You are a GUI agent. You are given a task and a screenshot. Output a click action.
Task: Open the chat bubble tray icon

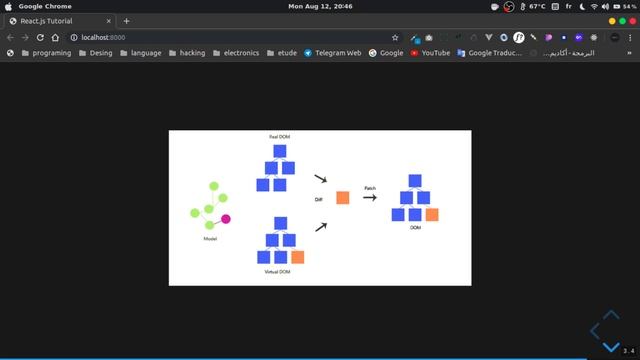[x=495, y=7]
